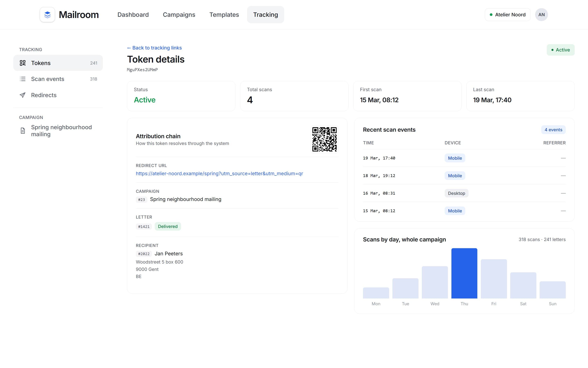The height and width of the screenshot is (368, 588).
Task: Click the Active status badge at top right
Action: point(561,50)
